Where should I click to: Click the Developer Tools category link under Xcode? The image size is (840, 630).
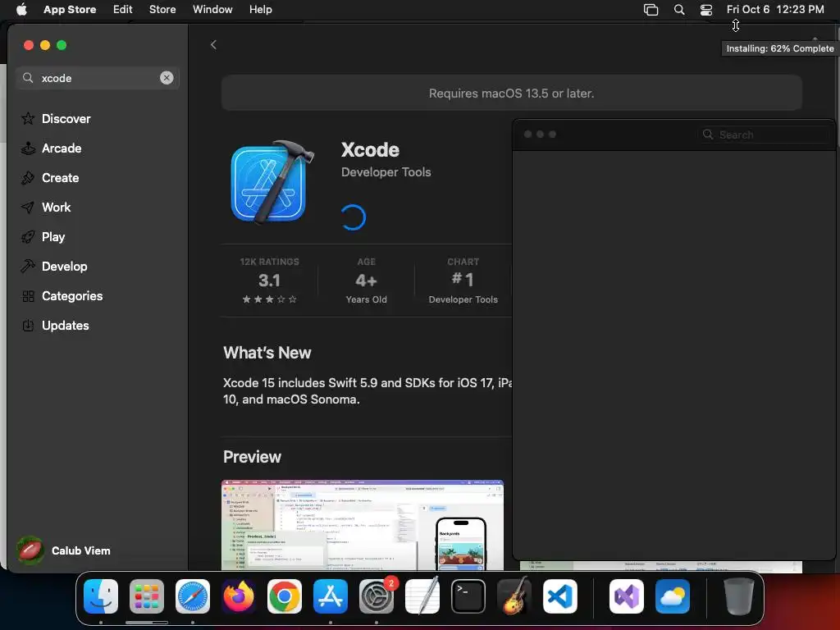[386, 172]
